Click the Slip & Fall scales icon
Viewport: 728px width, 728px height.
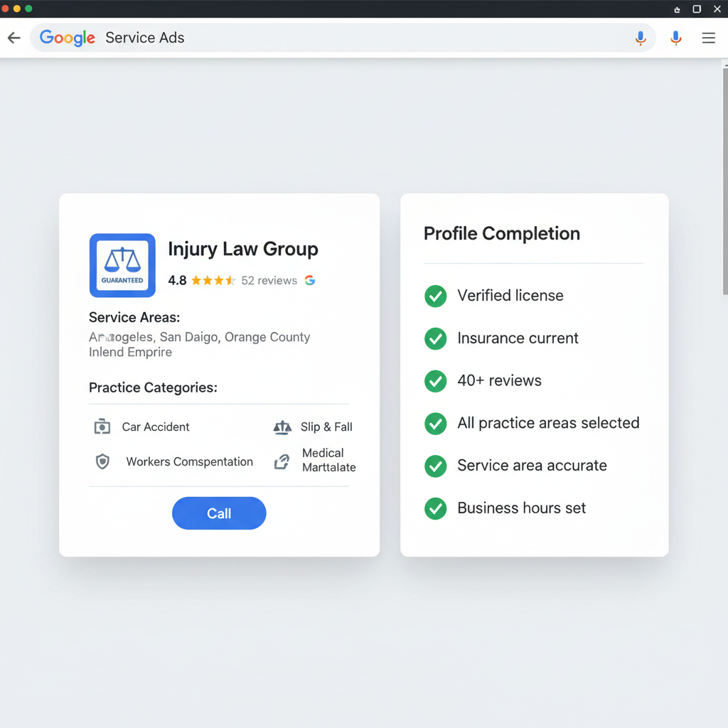click(282, 427)
